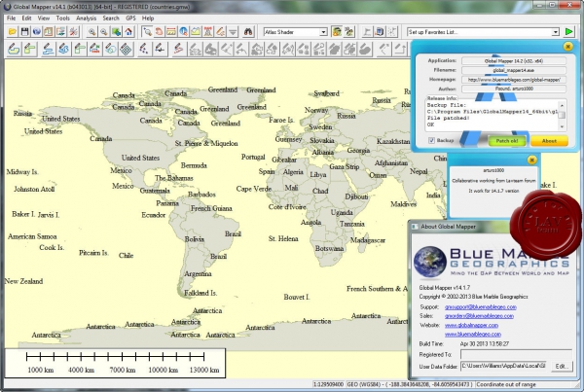Viewport: 584px width, 392px height.
Task: Click the 'Falkland Is.' label on the map
Action: 201,293
